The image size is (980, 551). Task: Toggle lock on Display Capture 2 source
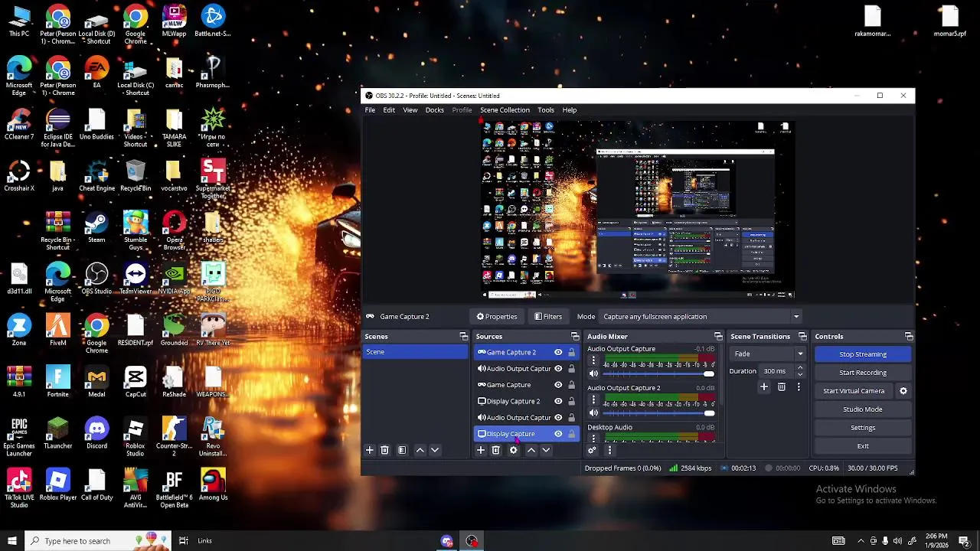pyautogui.click(x=571, y=402)
